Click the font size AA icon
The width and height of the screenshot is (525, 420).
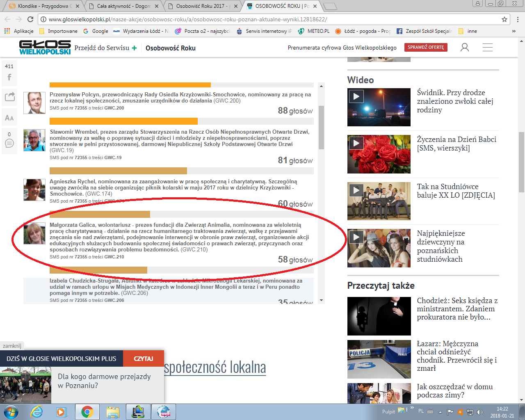click(9, 118)
